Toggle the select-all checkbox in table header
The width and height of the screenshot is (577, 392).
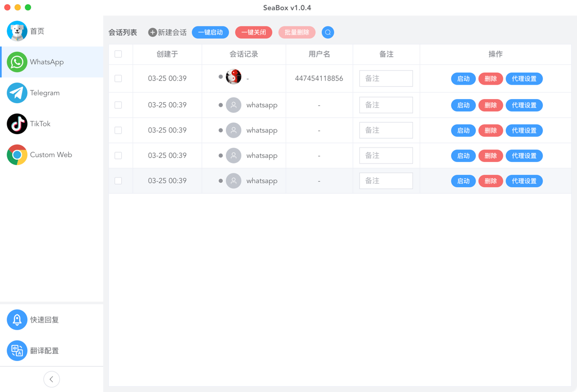118,54
